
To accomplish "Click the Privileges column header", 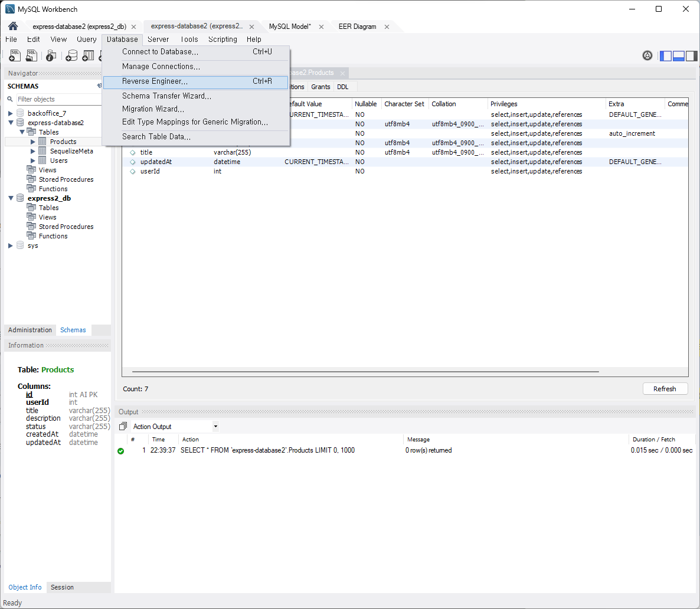I will coord(547,104).
